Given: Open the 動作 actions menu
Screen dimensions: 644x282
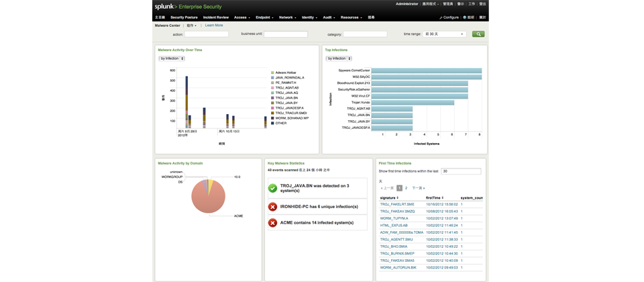Looking at the screenshot, I should 191,26.
